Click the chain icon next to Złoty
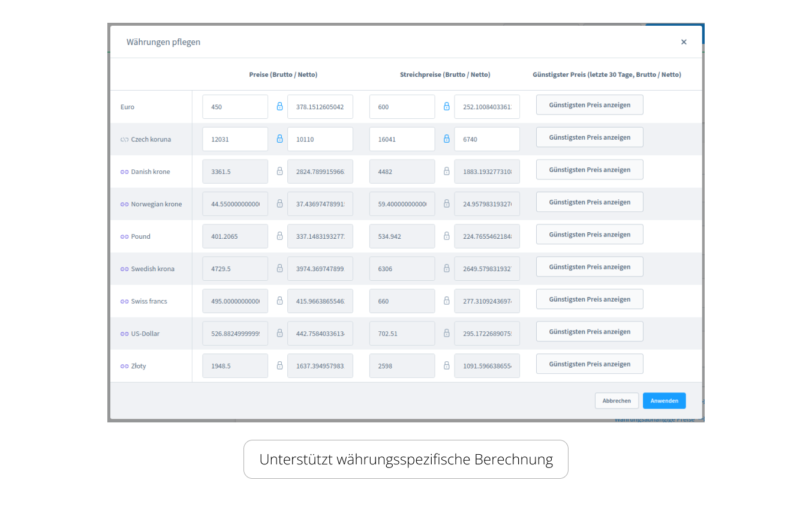Image resolution: width=812 pixels, height=528 pixels. (x=124, y=367)
